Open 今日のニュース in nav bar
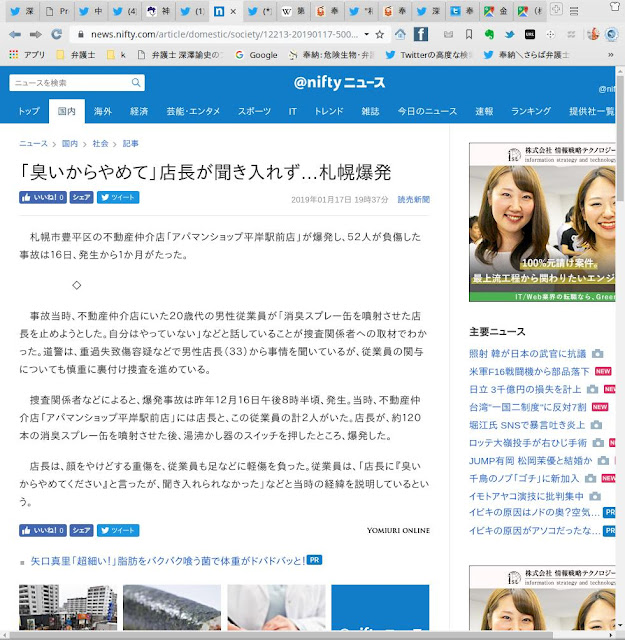Viewport: 625px width, 640px height. coord(427,111)
